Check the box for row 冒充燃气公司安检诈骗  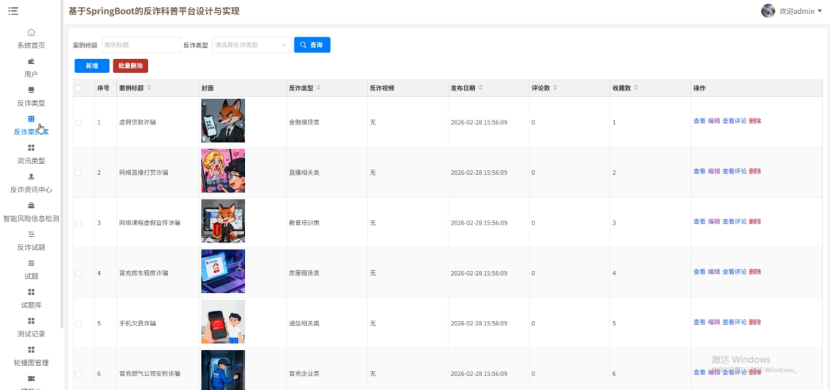pos(78,374)
